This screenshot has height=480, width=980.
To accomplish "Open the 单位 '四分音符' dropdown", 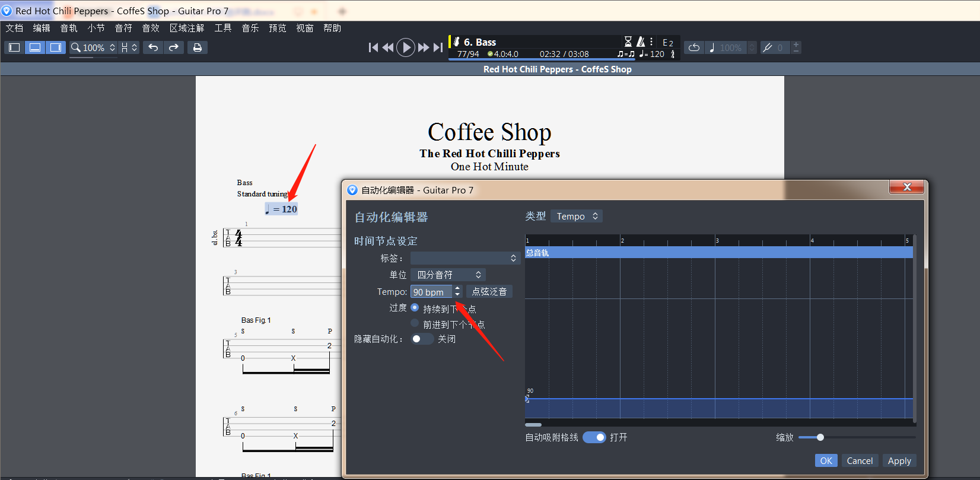I will coord(448,275).
